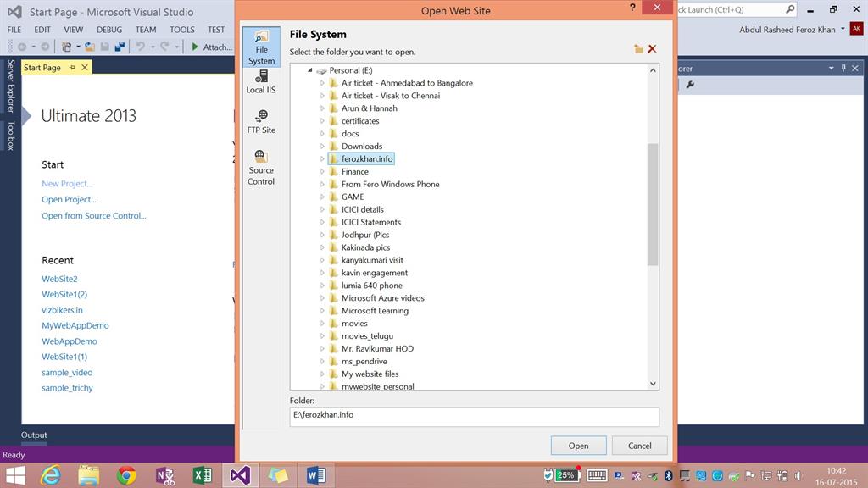Click the Open button in dialog

578,446
